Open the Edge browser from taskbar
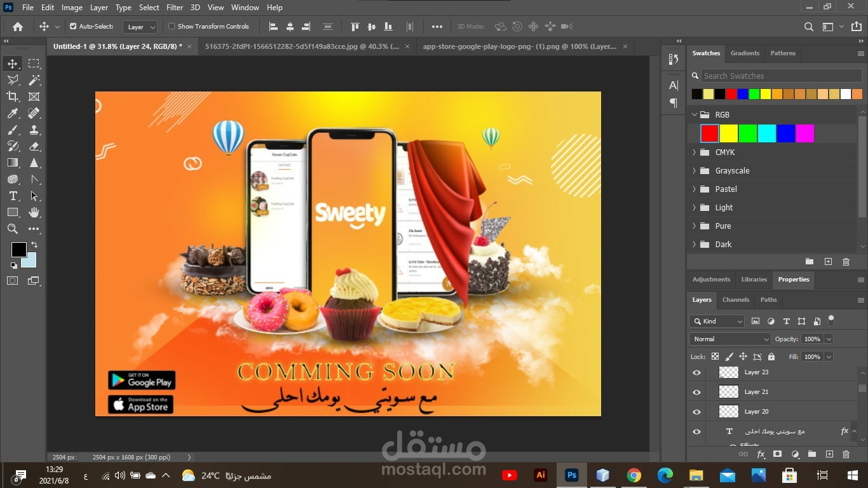Viewport: 868px width, 488px height. [665, 475]
